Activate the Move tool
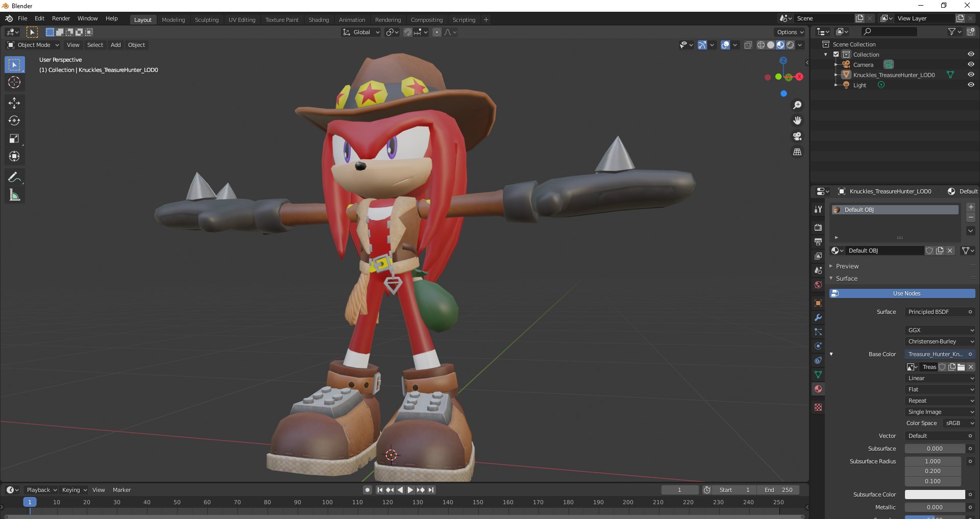Viewport: 980px width, 519px height. (14, 103)
